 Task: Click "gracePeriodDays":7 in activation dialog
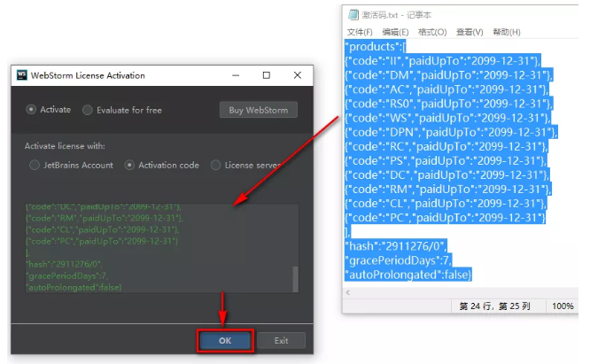coord(66,276)
